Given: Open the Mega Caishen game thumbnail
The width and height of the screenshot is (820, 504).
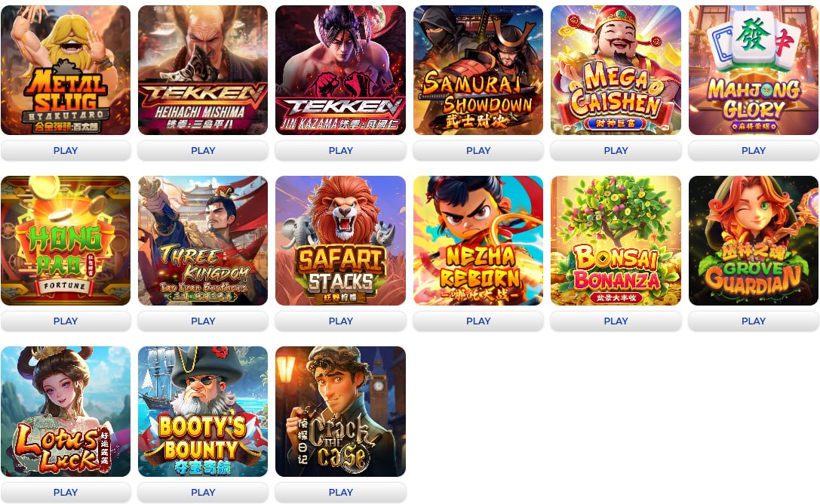Looking at the screenshot, I should point(616,70).
